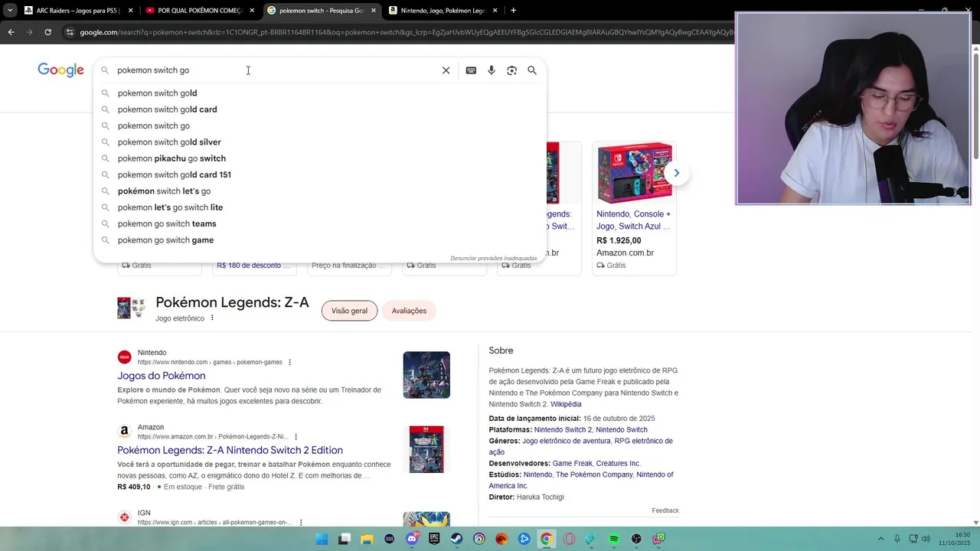Open 'Pokémon Legends: Z-A Nintendo Switch 2 Edition' result
This screenshot has width=980, height=551.
point(230,450)
